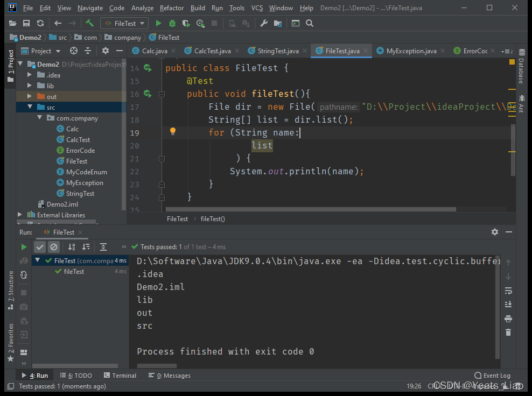Open Run panel settings gear icon
This screenshot has width=532, height=396.
pyautogui.click(x=494, y=232)
